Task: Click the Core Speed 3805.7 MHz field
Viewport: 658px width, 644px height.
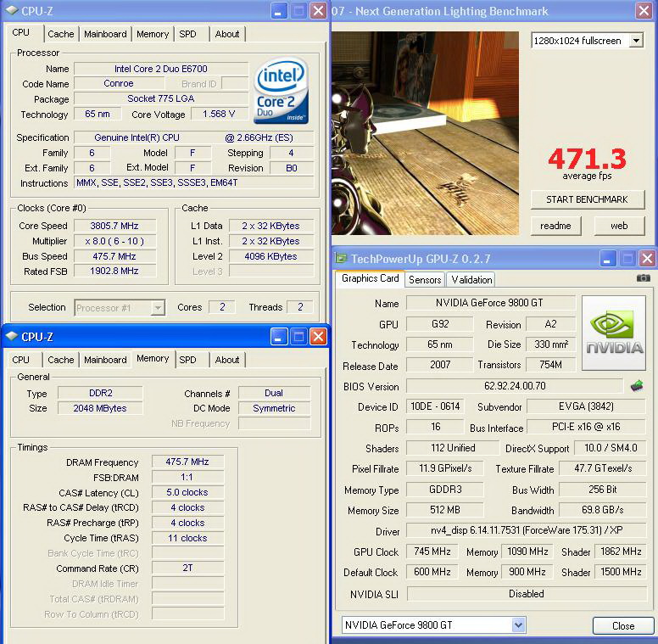Action: 114,226
